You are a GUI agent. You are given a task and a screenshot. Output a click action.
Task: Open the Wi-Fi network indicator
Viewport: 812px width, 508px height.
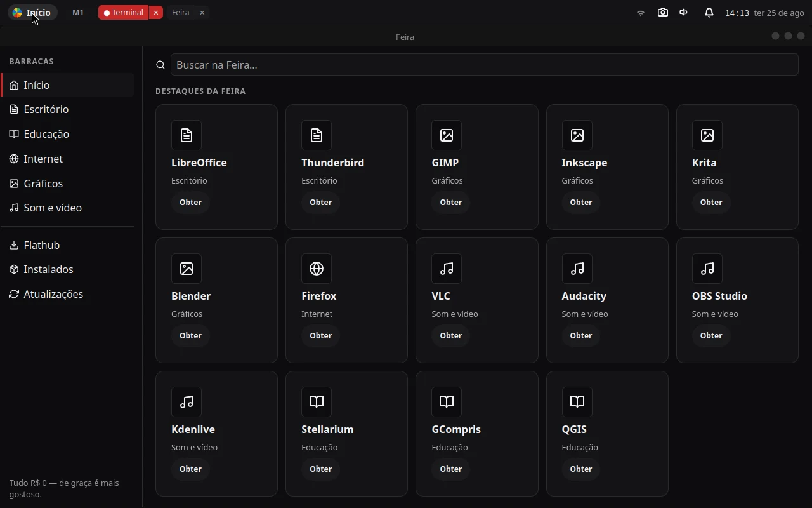[x=641, y=13]
